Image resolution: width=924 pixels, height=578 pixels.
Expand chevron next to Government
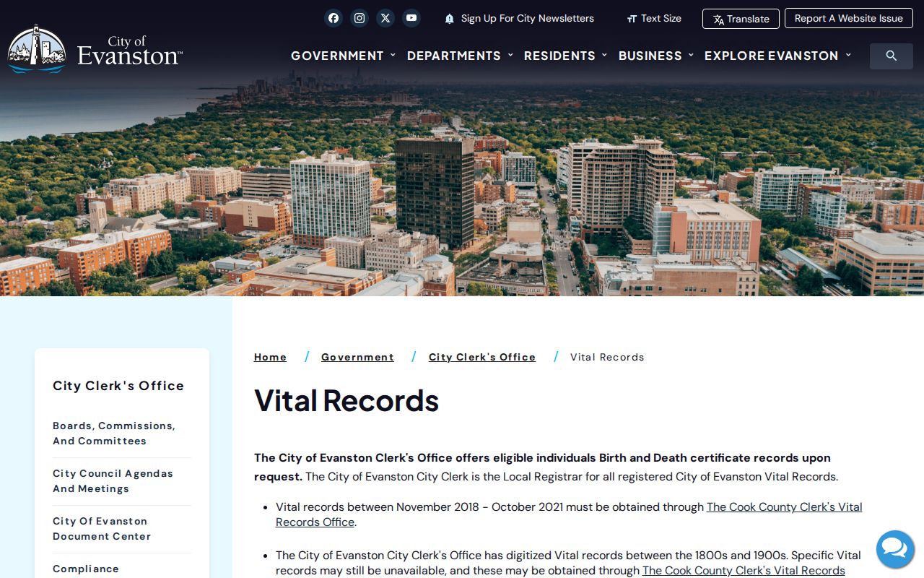tap(393, 55)
